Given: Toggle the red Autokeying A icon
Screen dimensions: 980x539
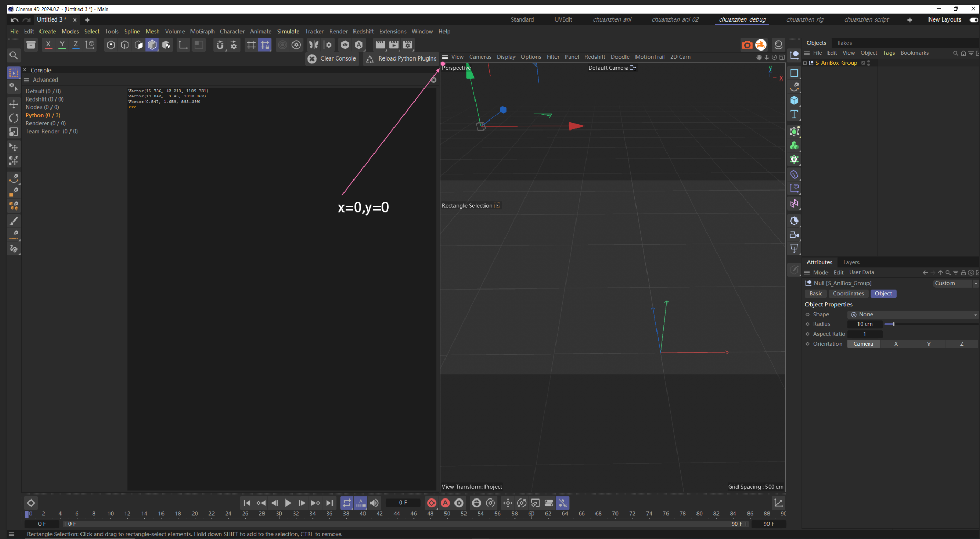Looking at the screenshot, I should tap(445, 503).
